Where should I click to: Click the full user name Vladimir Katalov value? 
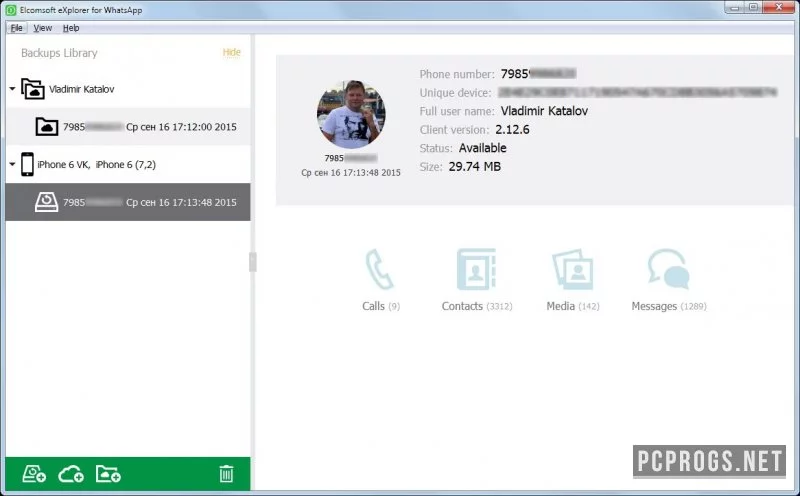coord(544,111)
